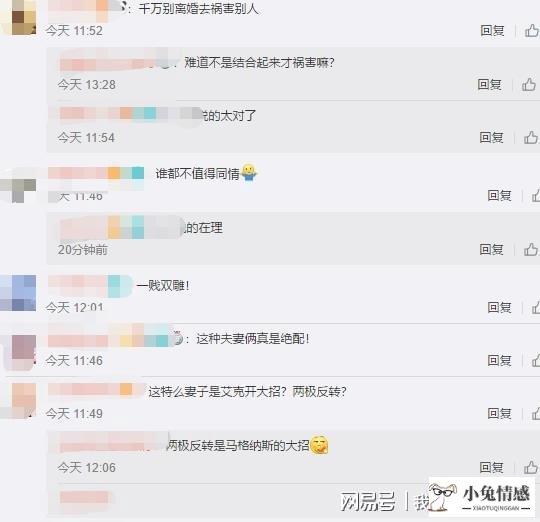Like the 一贱双雕 comment
540x522 pixels.
pos(536,307)
